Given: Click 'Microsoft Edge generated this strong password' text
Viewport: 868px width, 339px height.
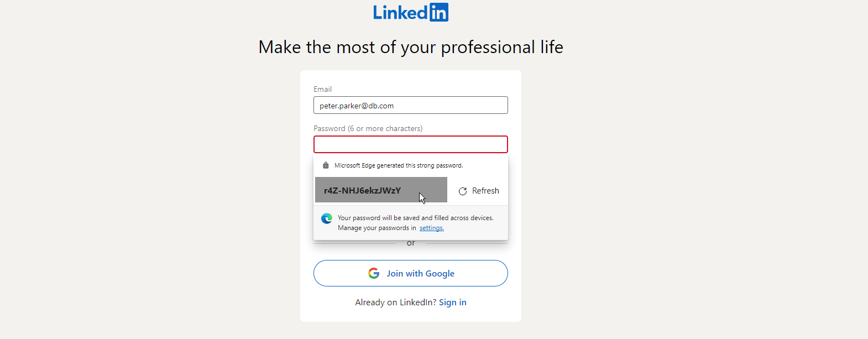Looking at the screenshot, I should coord(399,165).
